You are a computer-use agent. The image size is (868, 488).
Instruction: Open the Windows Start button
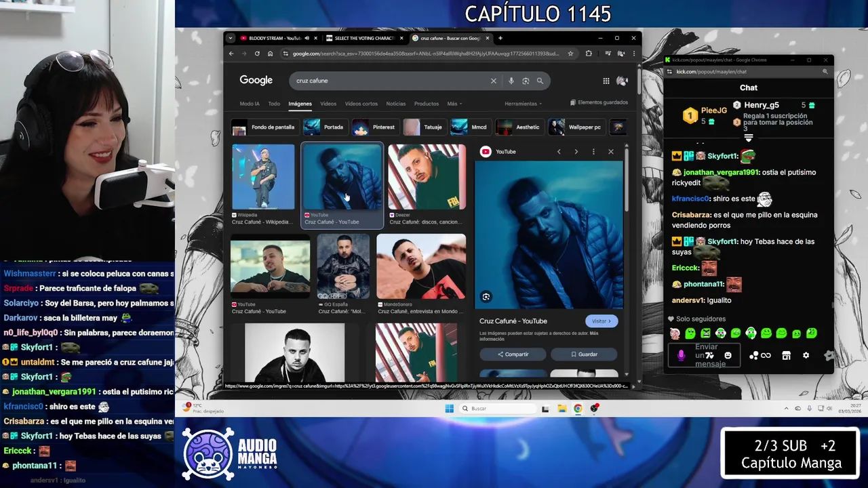[449, 409]
